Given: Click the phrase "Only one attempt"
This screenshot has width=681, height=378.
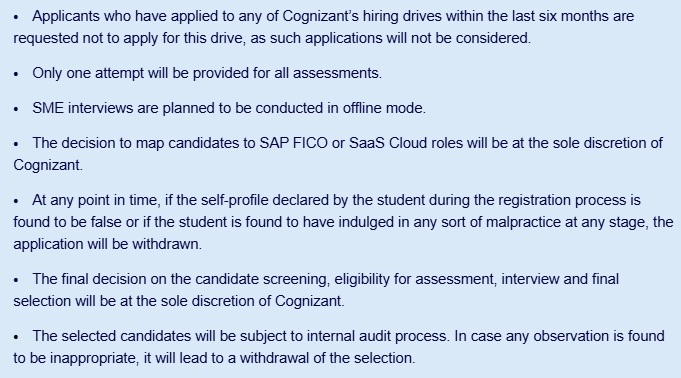Looking at the screenshot, I should pos(88,73).
